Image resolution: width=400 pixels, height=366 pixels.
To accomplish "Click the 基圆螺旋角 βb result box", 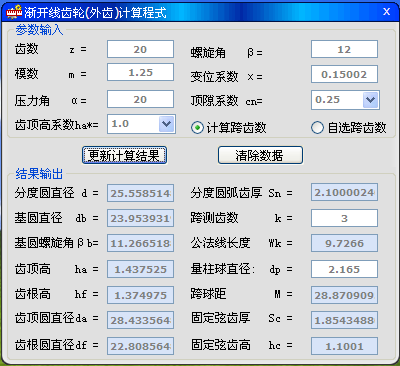I will pos(140,243).
